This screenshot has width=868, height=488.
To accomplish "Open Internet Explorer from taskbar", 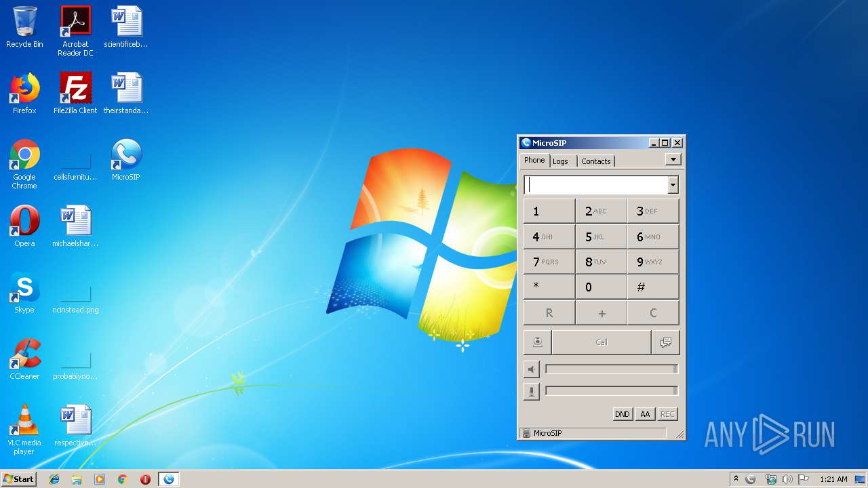I will [54, 479].
